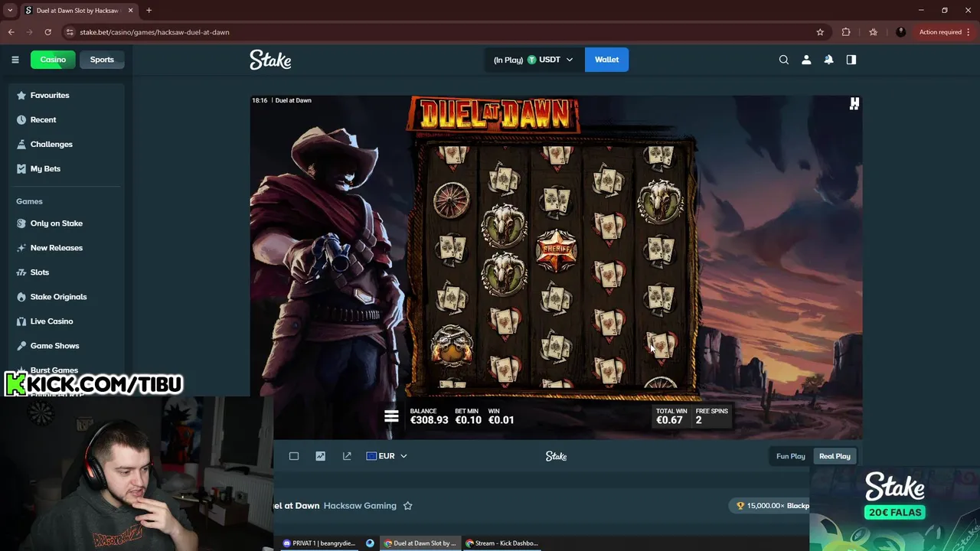Click the Challenges icon in sidebar
This screenshot has height=551, width=980.
(x=21, y=144)
